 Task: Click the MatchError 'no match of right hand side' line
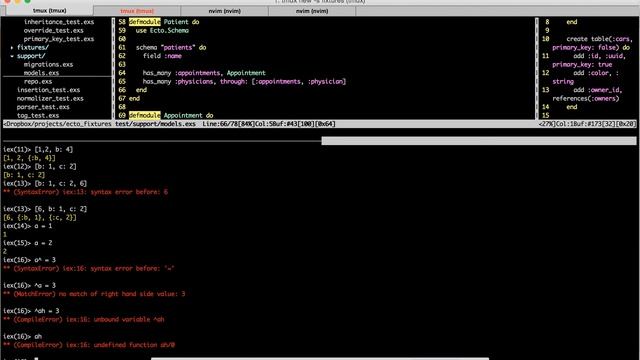click(94, 294)
